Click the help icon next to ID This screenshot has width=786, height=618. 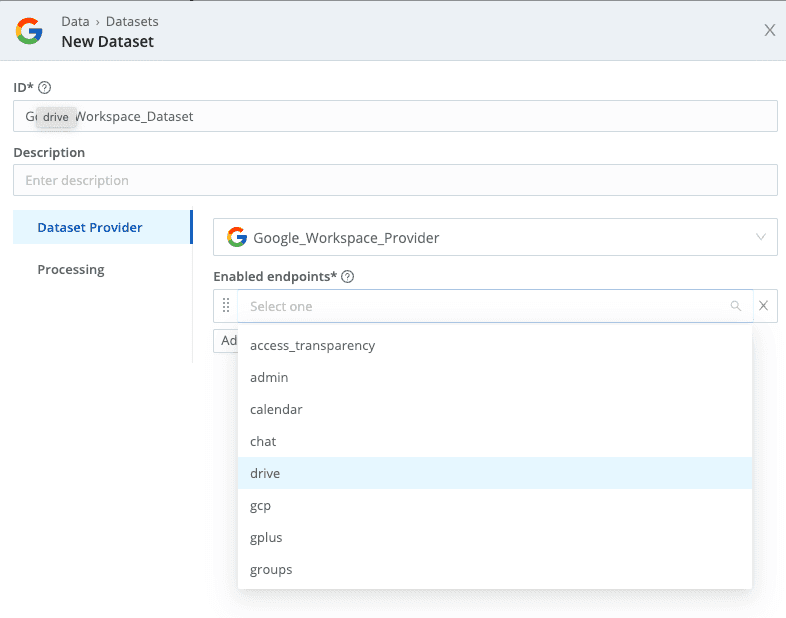click(44, 88)
